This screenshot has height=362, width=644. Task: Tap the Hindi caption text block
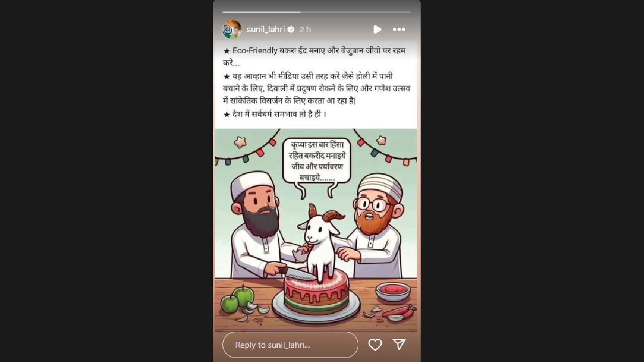(x=316, y=82)
